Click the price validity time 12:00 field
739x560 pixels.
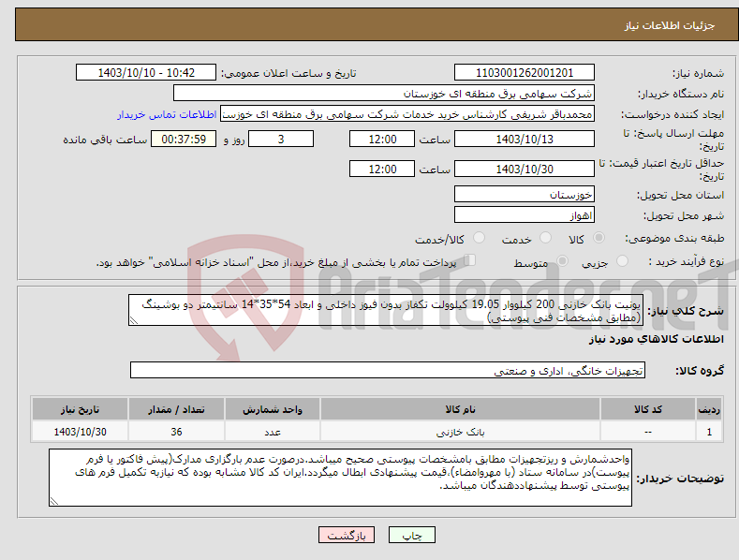pyautogui.click(x=382, y=169)
